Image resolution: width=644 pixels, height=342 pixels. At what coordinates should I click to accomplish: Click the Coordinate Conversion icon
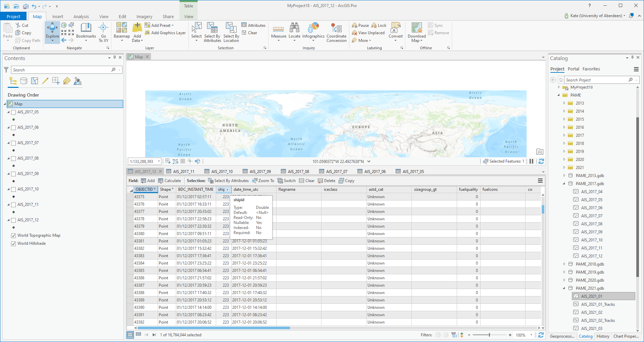tap(336, 29)
